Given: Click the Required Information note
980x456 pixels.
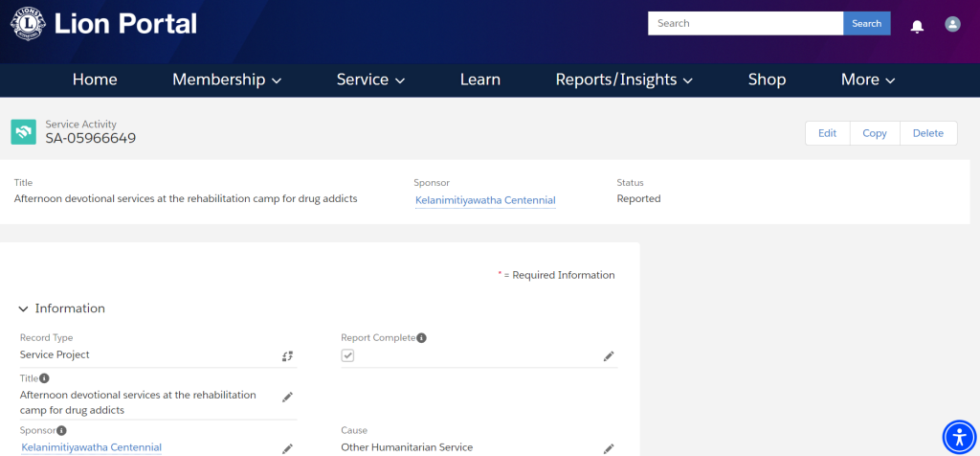Looking at the screenshot, I should click(556, 275).
